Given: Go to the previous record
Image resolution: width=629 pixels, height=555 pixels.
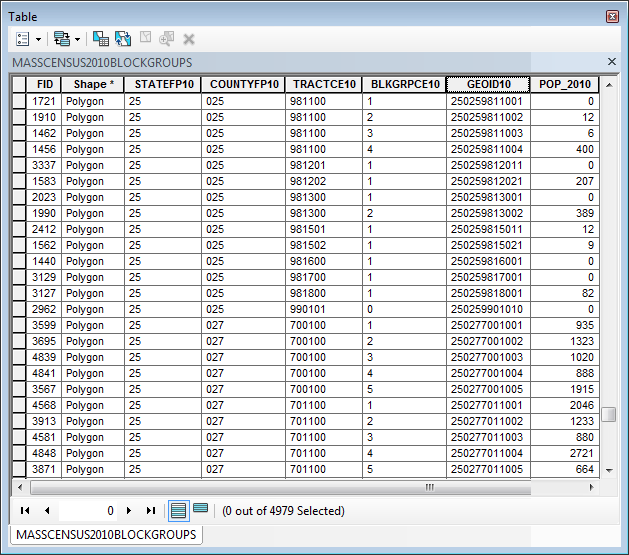Looking at the screenshot, I should (x=47, y=510).
